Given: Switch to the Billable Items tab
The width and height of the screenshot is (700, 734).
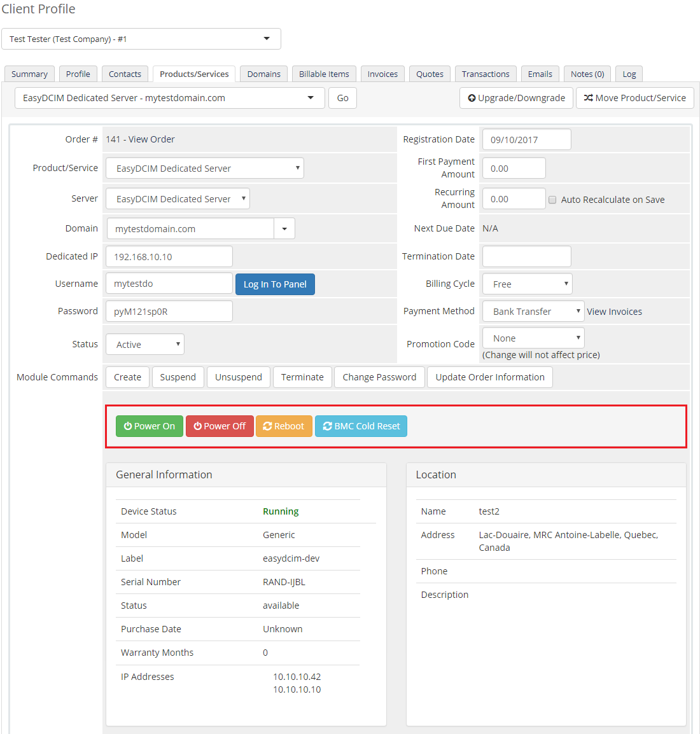Looking at the screenshot, I should 324,74.
